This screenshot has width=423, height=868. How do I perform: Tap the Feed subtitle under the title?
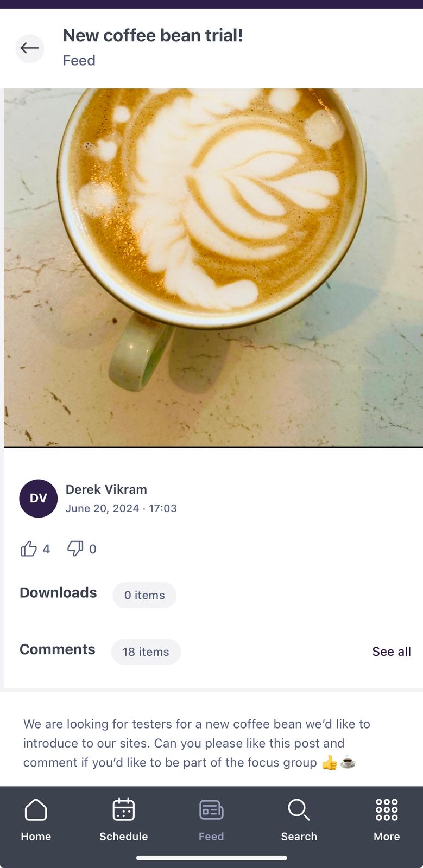pos(79,60)
